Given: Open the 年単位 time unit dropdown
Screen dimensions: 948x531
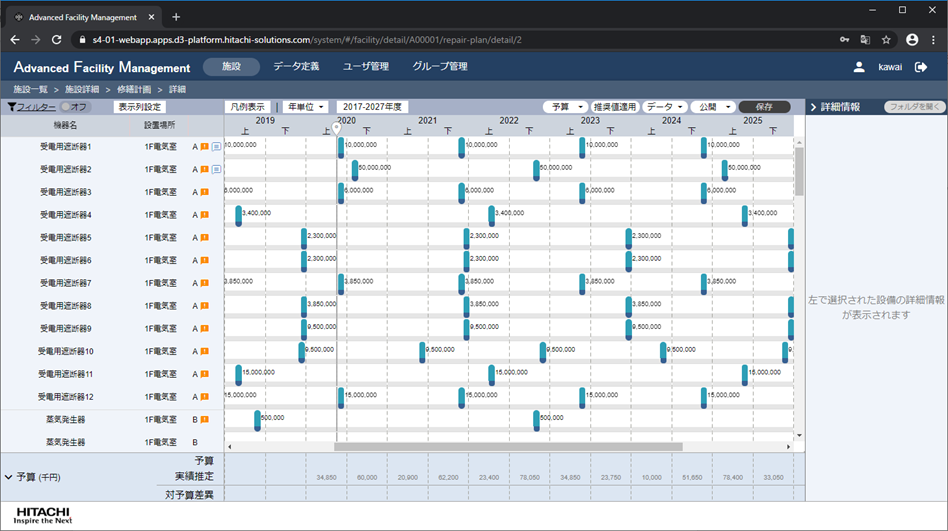Looking at the screenshot, I should tap(306, 107).
